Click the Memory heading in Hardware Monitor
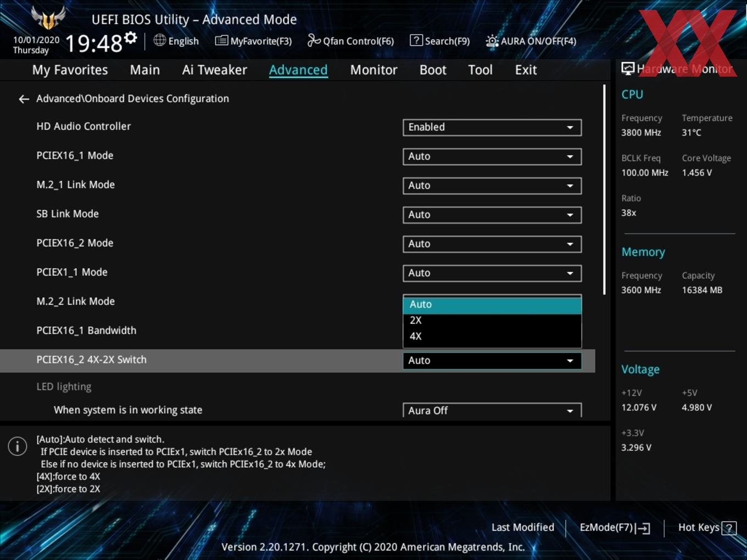This screenshot has width=747, height=560. click(643, 252)
